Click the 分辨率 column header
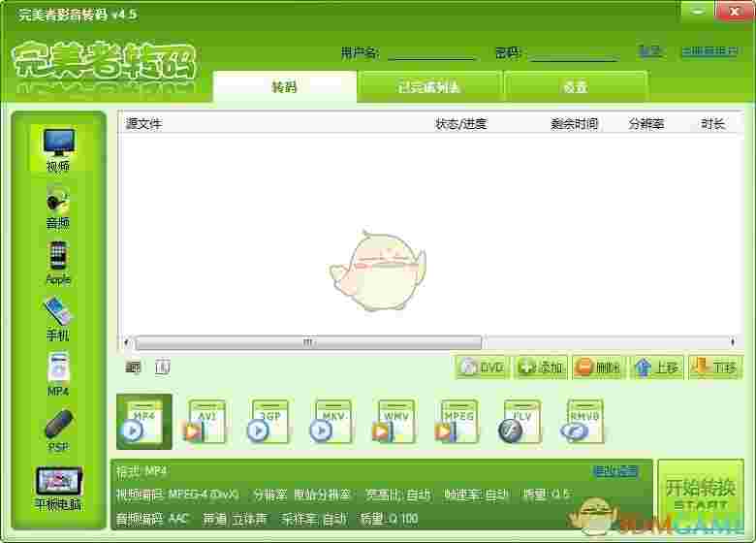 click(646, 124)
